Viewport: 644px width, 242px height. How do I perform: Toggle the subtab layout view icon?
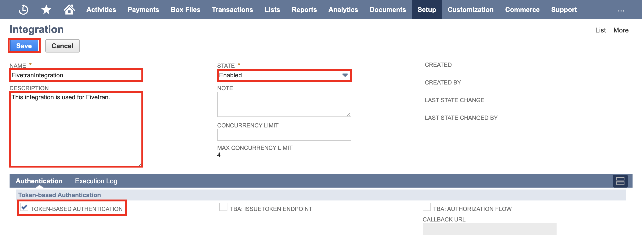[620, 181]
